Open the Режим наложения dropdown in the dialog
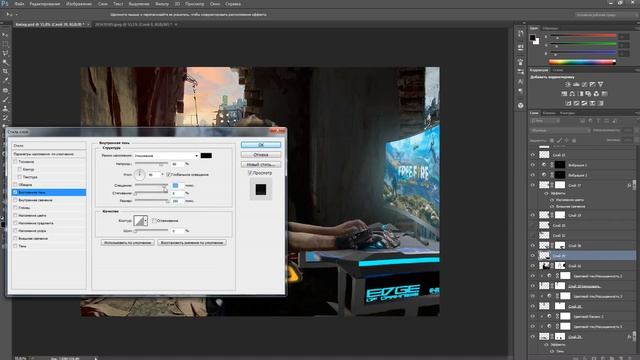The image size is (640, 360). click(x=167, y=156)
